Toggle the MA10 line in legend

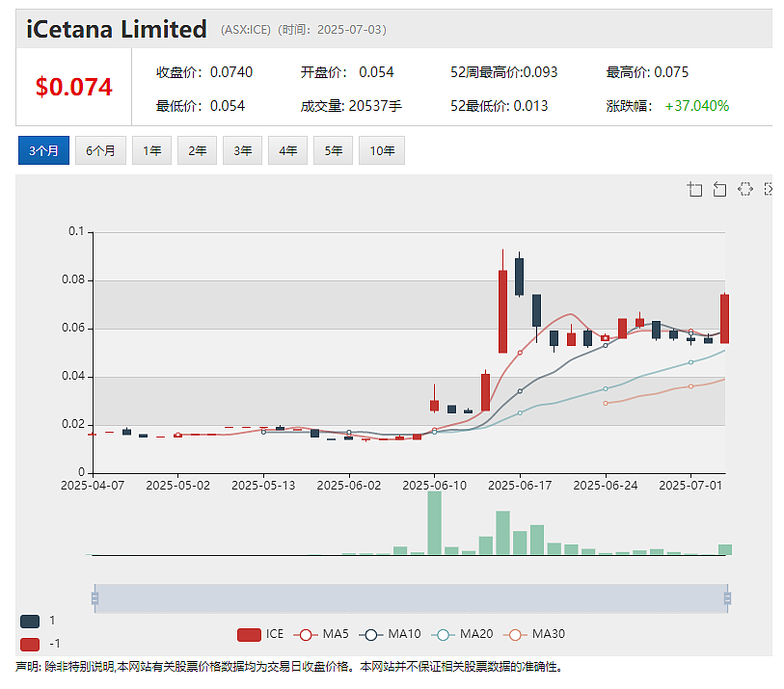(x=390, y=634)
